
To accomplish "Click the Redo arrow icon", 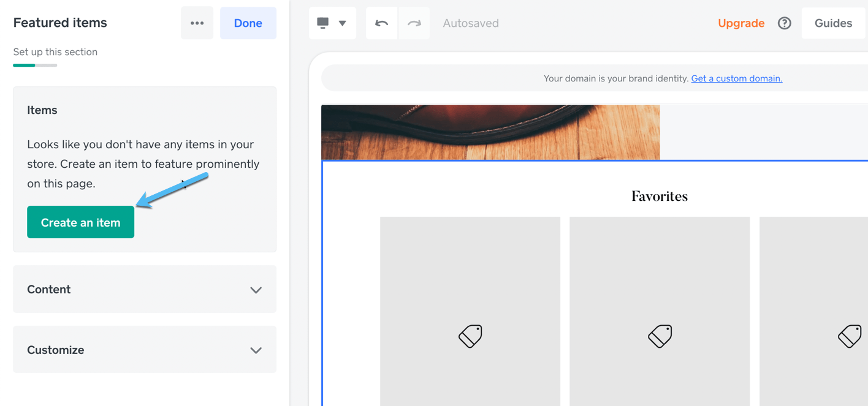I will coord(414,23).
